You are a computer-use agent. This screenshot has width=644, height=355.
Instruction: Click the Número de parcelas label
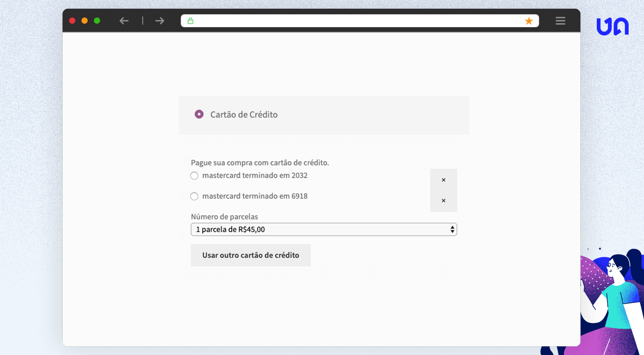[224, 217]
